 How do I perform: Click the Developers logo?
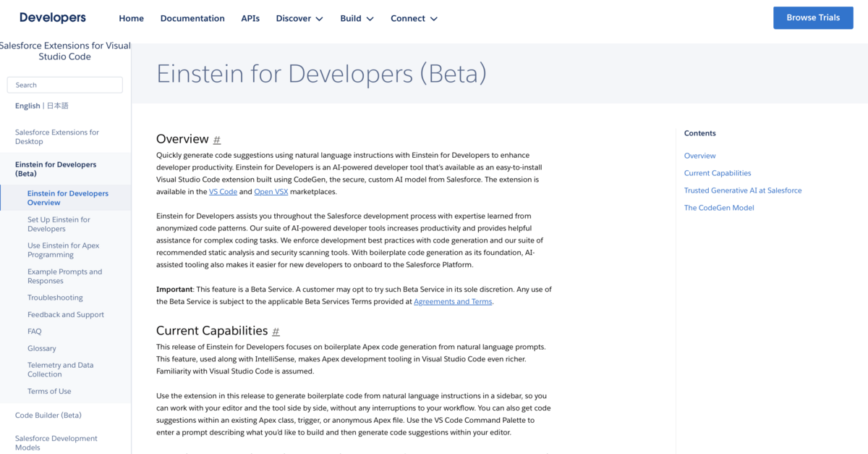51,17
